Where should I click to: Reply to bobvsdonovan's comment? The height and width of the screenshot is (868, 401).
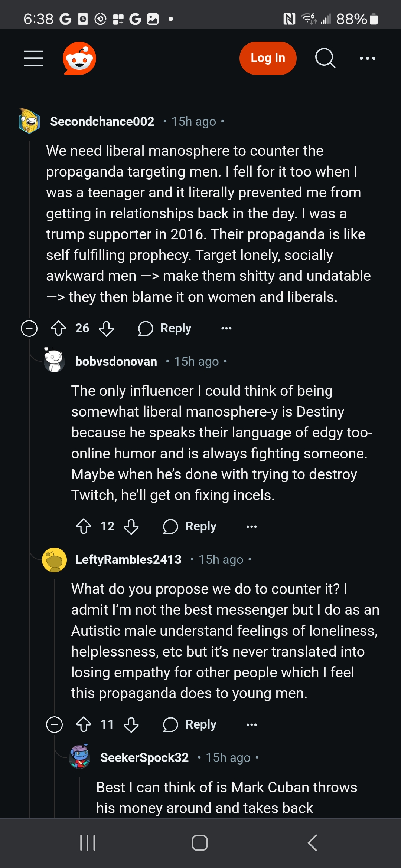pos(190,526)
